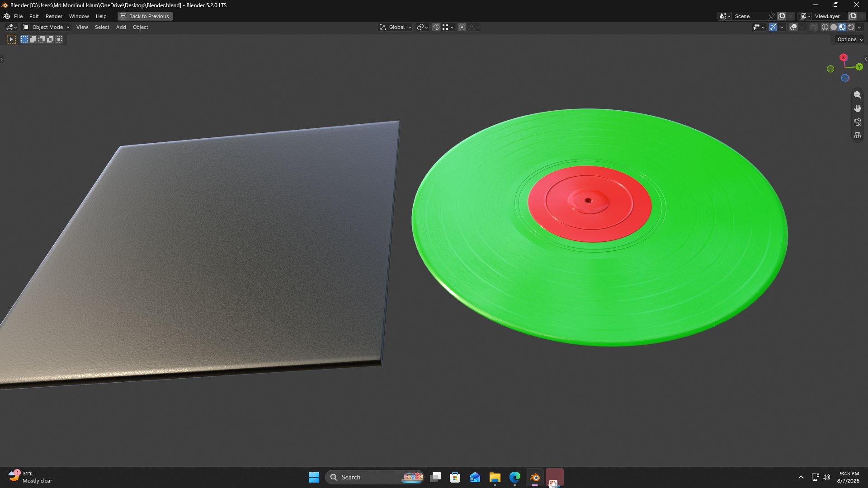
Task: Open the Add menu
Action: click(x=121, y=28)
